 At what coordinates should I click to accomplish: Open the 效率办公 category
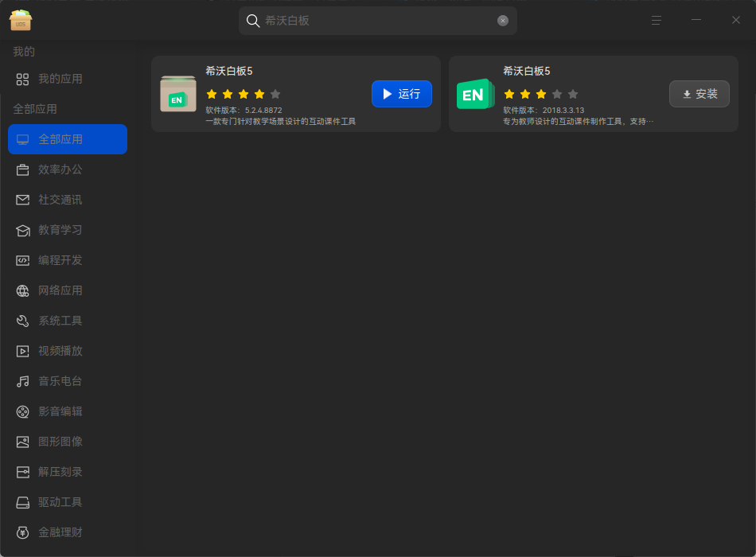68,169
